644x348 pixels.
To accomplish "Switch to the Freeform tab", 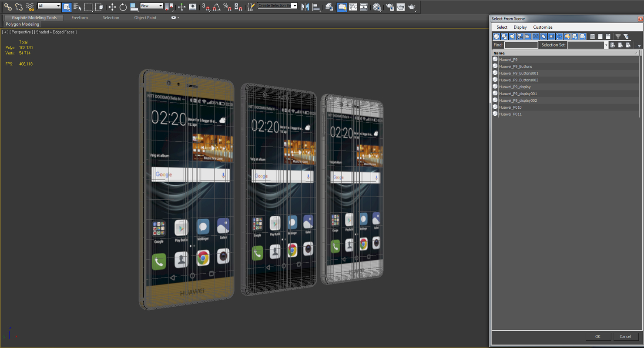I will tap(80, 18).
